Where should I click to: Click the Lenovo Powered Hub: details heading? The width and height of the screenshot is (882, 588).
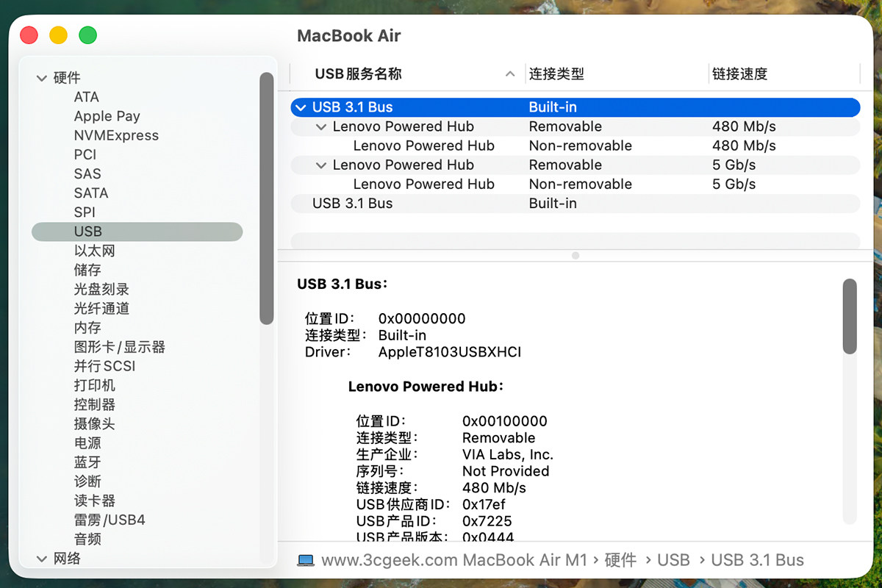tap(426, 387)
